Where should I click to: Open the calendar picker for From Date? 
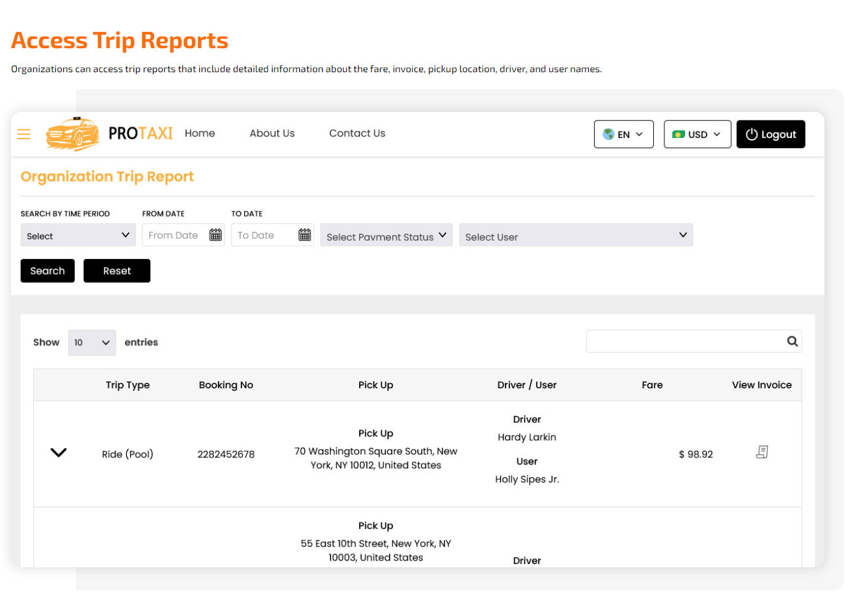coord(215,235)
